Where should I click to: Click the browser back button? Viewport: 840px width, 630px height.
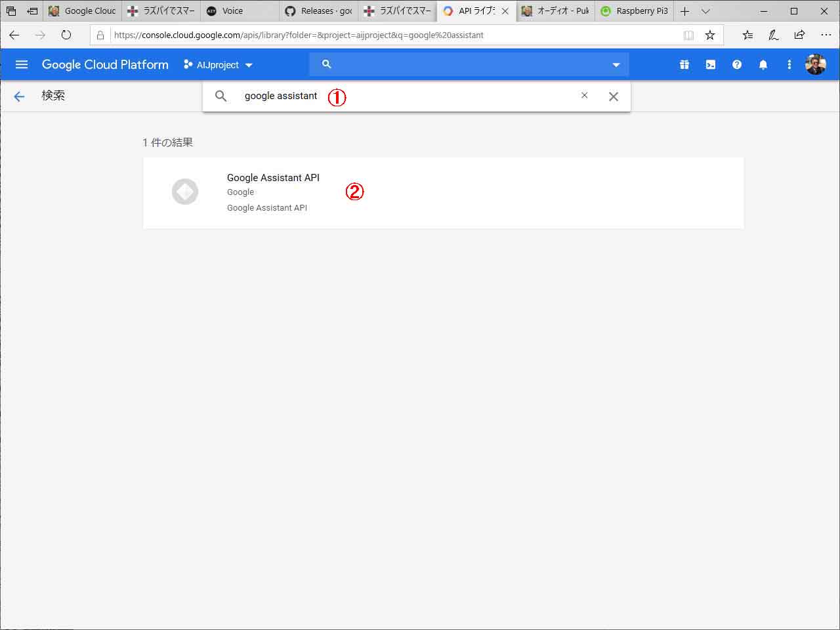[x=14, y=35]
